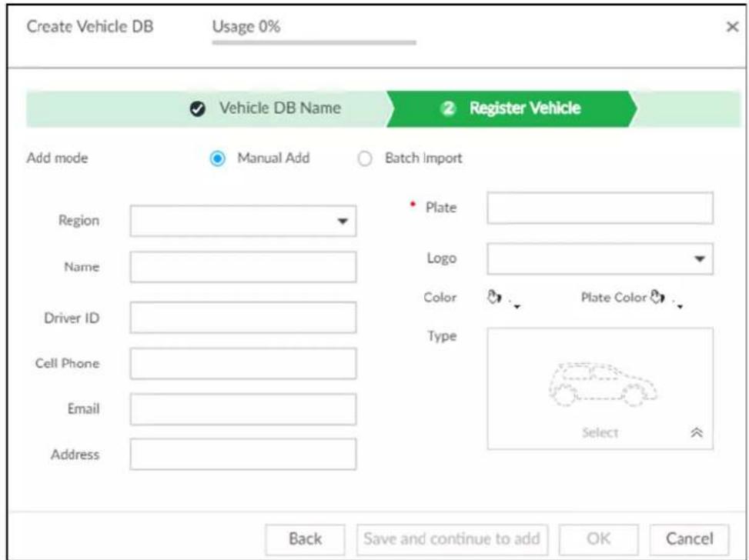Select the Manual Add radio button
The width and height of the screenshot is (749, 560).
coord(217,158)
